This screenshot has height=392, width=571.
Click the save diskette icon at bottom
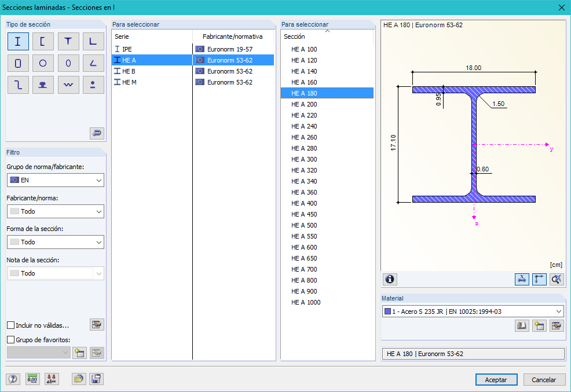[x=96, y=379]
